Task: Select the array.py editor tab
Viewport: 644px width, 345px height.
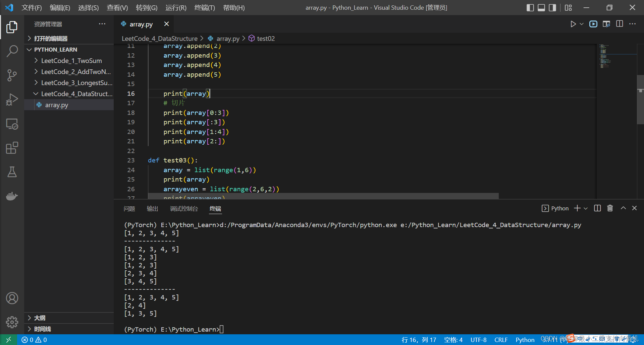Action: click(x=141, y=24)
